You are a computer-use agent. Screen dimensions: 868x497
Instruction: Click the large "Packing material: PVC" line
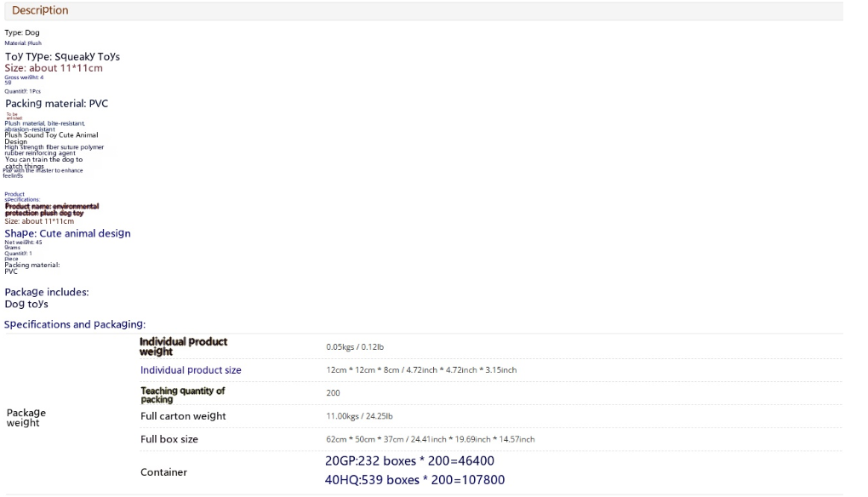(x=56, y=104)
